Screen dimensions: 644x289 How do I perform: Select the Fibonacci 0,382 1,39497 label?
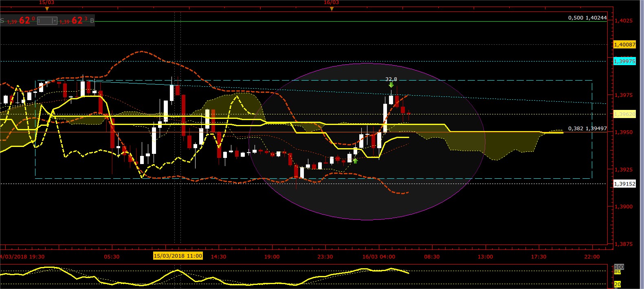pyautogui.click(x=587, y=128)
